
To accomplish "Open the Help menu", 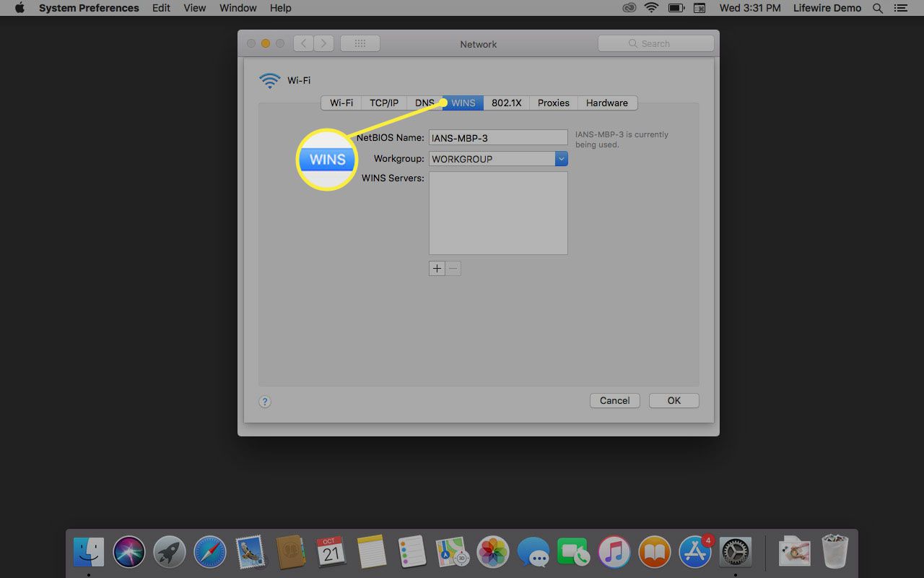I will tap(281, 8).
